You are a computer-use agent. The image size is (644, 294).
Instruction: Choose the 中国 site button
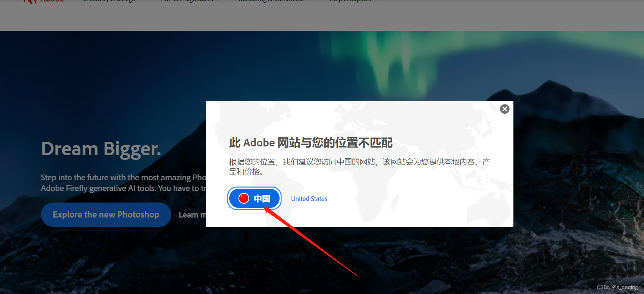(254, 198)
